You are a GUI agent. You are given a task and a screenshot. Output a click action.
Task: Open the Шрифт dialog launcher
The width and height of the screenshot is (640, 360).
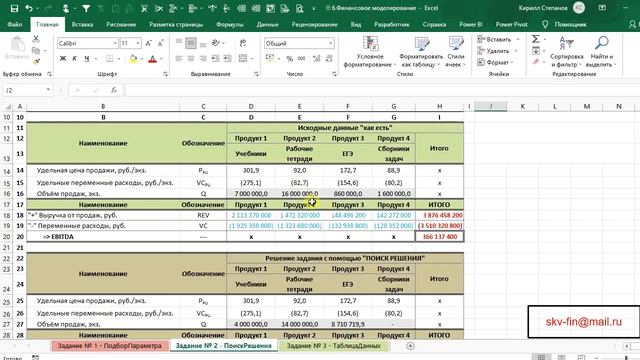(165, 74)
